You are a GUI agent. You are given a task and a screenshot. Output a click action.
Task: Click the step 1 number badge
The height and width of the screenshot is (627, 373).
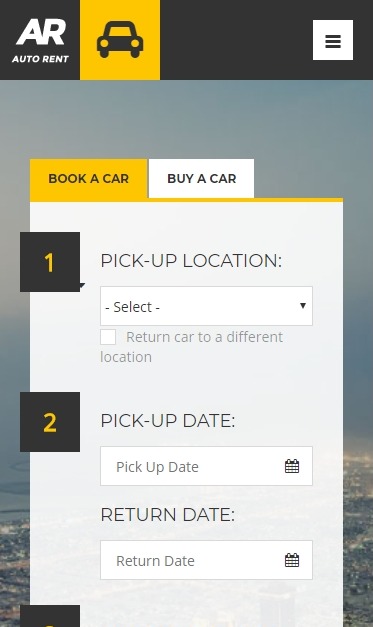(x=50, y=262)
